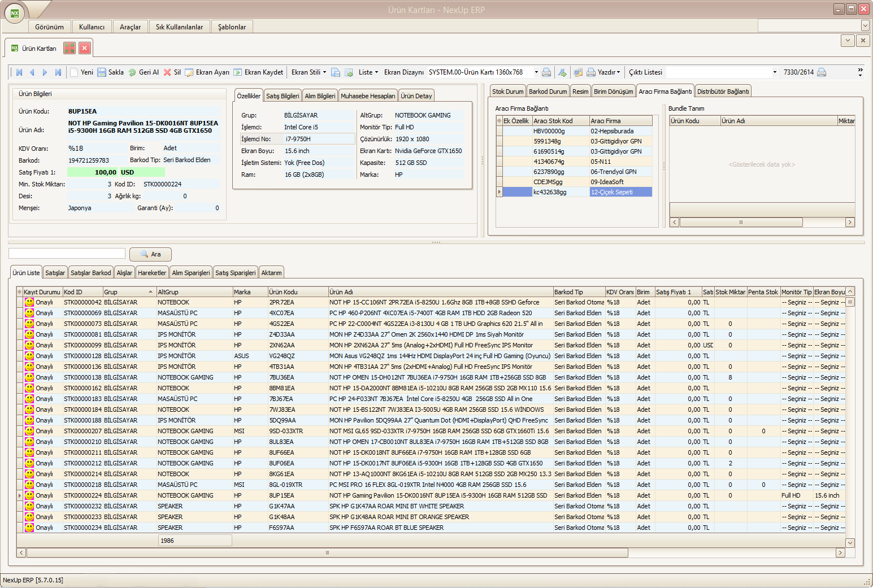Click Ekran Kaydet to save layout
The width and height of the screenshot is (873, 588).
(258, 72)
